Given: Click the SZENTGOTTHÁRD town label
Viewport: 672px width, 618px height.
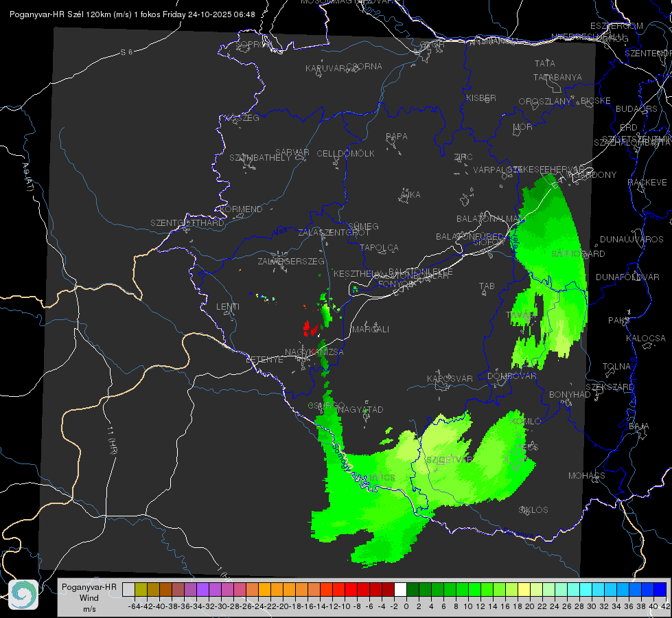Looking at the screenshot, I should 187,223.
